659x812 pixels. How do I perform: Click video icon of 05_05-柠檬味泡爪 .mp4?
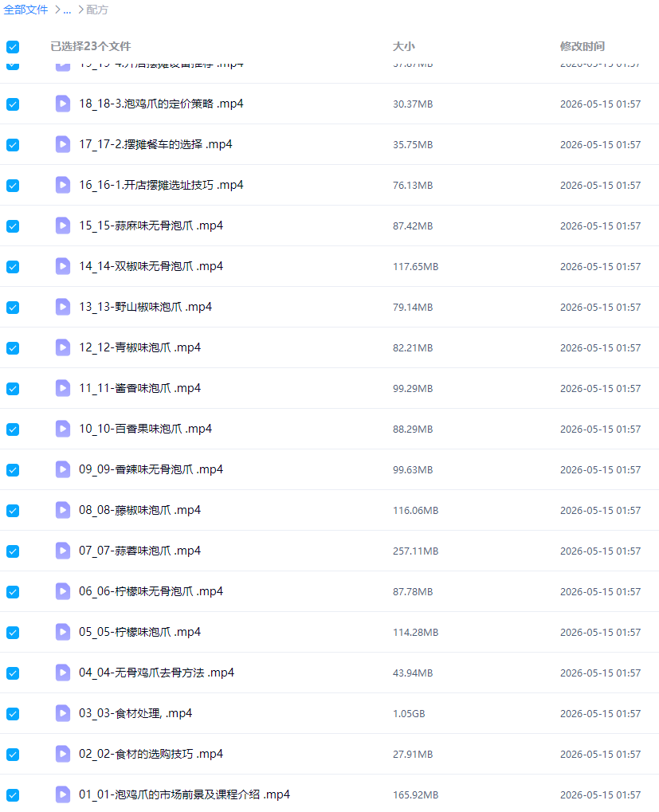click(x=63, y=632)
